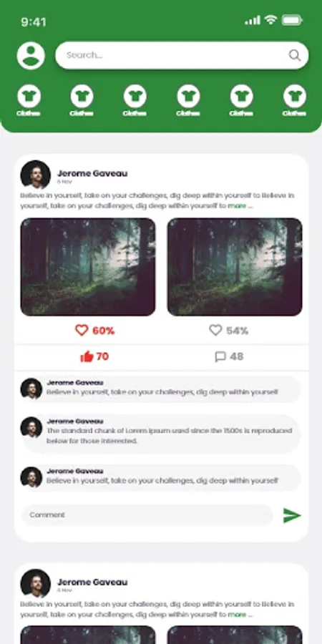Click the Search input field
Image resolution: width=322 pixels, height=644 pixels.
click(x=182, y=55)
